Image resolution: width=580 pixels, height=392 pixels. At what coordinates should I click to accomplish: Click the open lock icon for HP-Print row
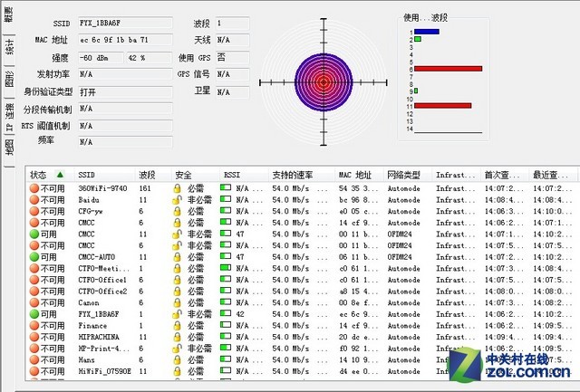[x=178, y=349]
